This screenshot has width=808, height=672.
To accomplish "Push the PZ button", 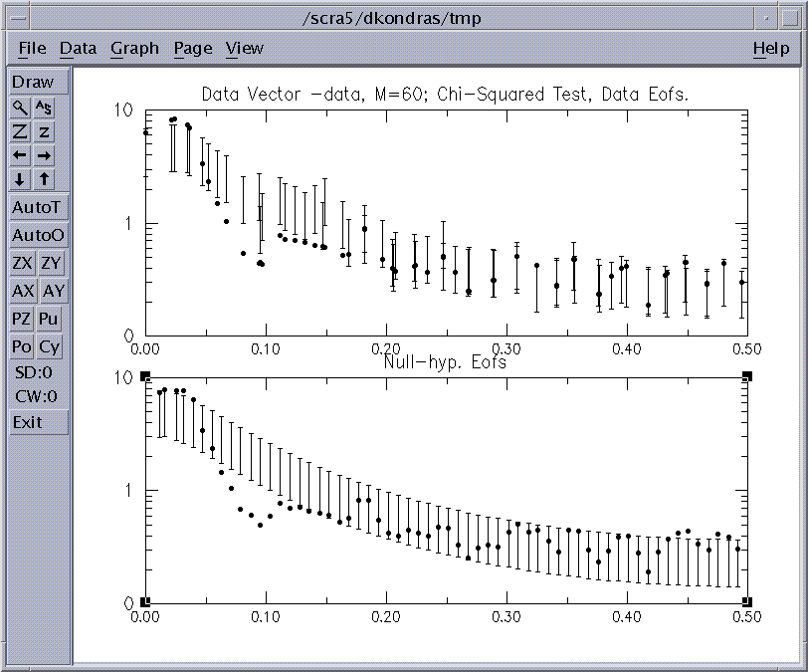I will click(22, 320).
